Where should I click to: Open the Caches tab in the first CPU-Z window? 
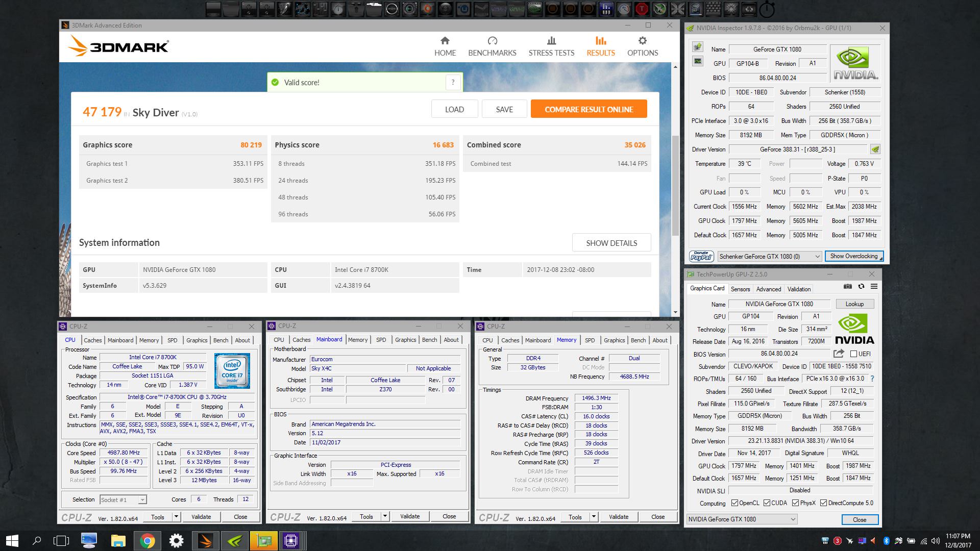[93, 340]
